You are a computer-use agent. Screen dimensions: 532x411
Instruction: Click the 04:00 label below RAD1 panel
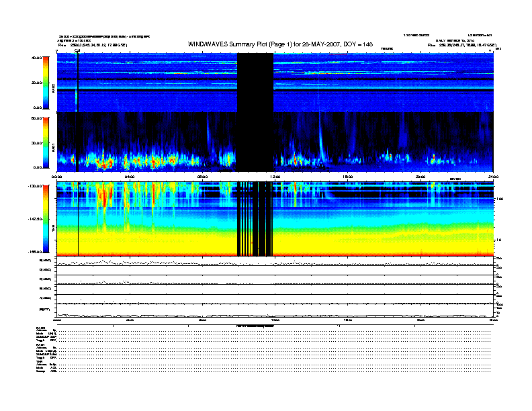[130, 177]
